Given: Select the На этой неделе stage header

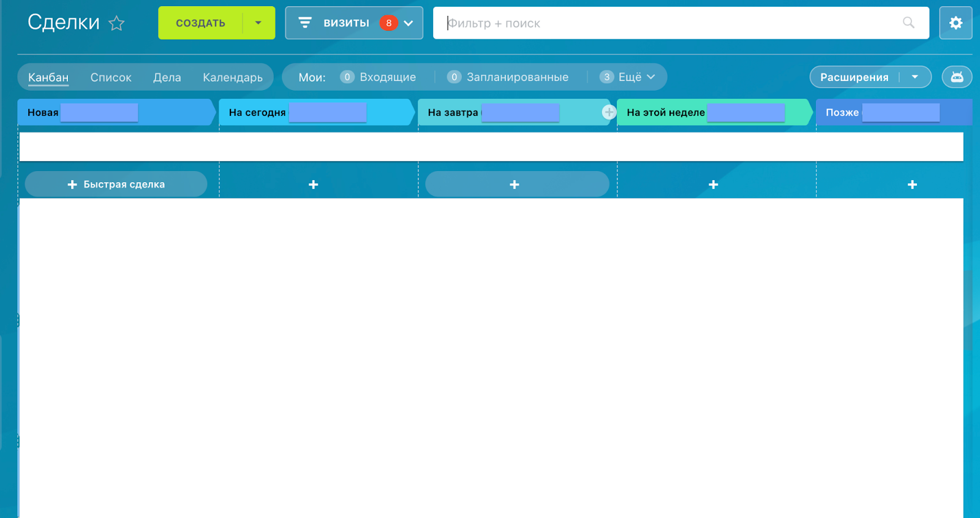Looking at the screenshot, I should [x=715, y=112].
